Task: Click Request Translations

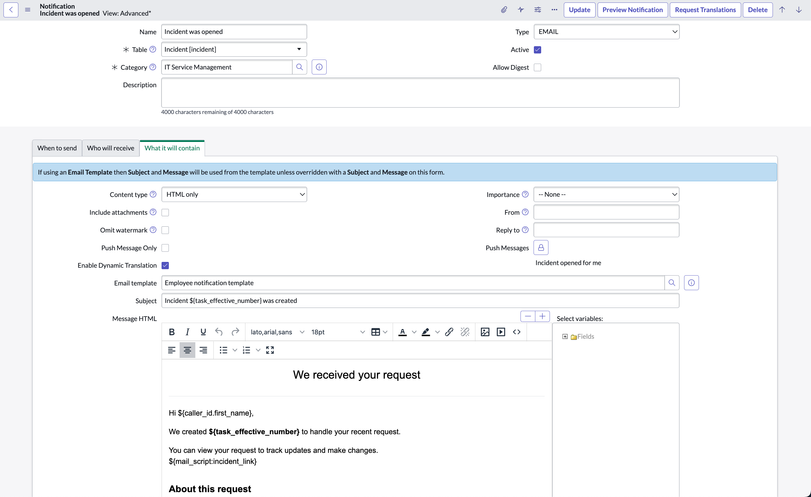Action: [705, 10]
